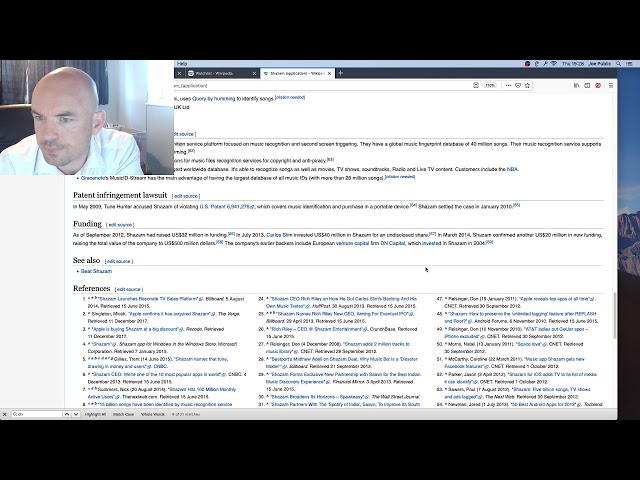The image size is (640, 480).
Task: Edit source of the Funding section
Action: click(120, 225)
